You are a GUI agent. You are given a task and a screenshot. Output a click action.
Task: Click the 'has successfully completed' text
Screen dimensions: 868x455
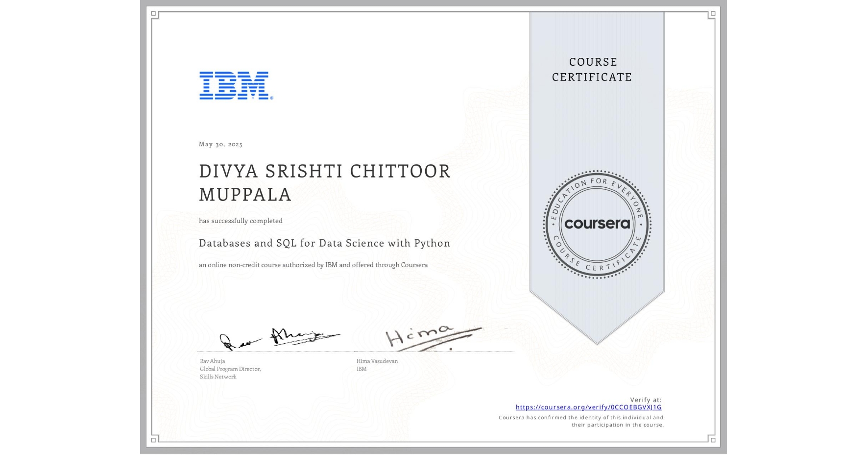(x=241, y=221)
